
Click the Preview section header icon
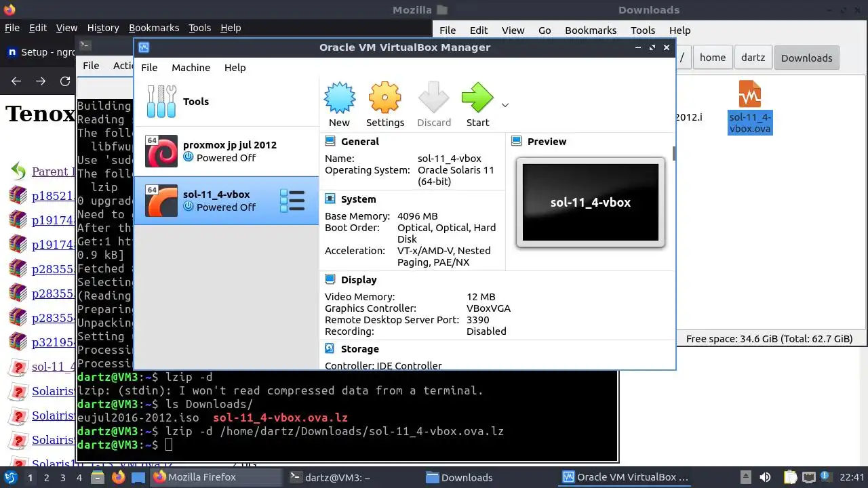click(x=517, y=141)
